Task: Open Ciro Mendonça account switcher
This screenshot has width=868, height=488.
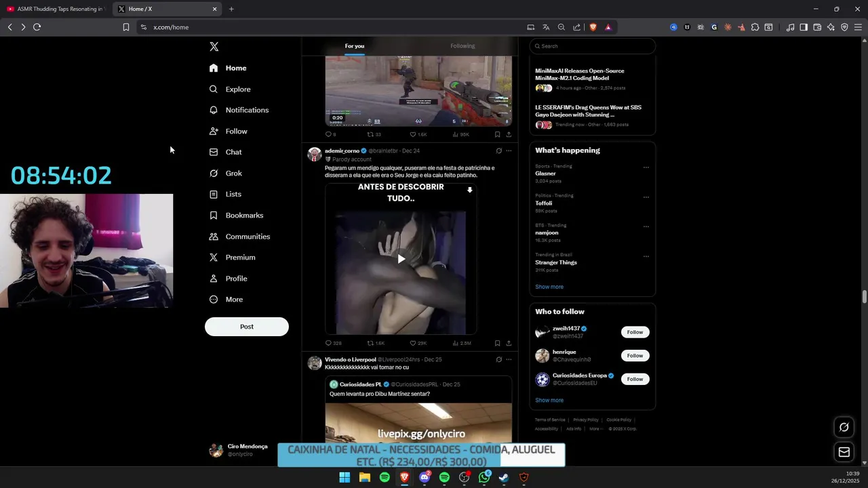Action: pyautogui.click(x=239, y=450)
